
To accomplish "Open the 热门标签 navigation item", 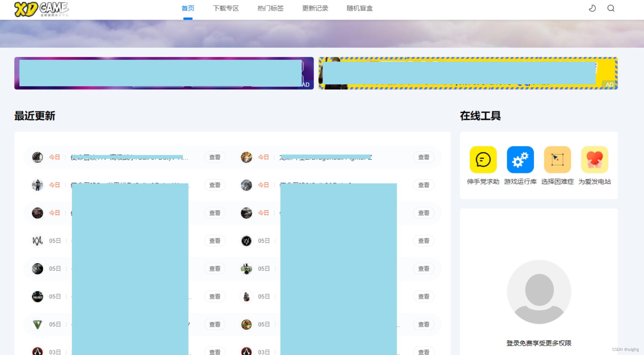I will pos(271,8).
